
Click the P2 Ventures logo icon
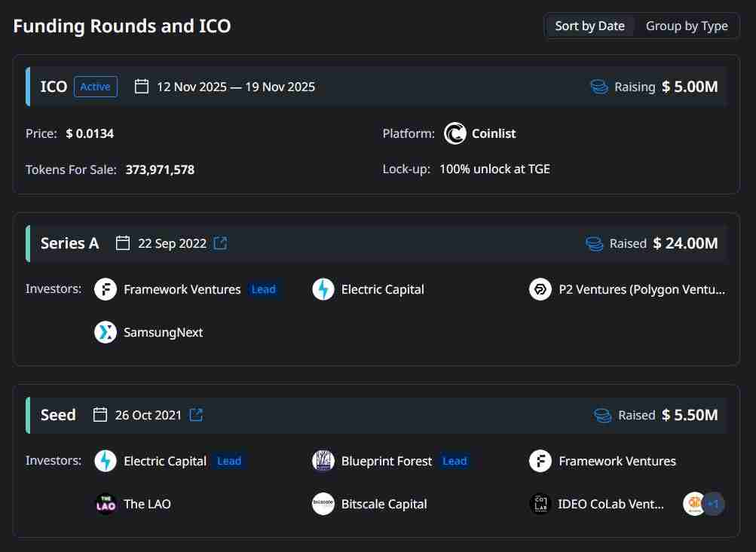[540, 289]
